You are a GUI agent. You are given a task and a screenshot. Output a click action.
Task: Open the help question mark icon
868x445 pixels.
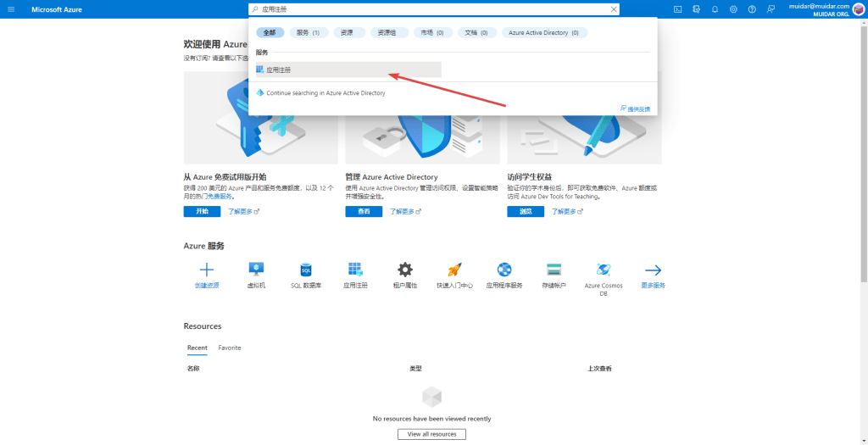(752, 9)
